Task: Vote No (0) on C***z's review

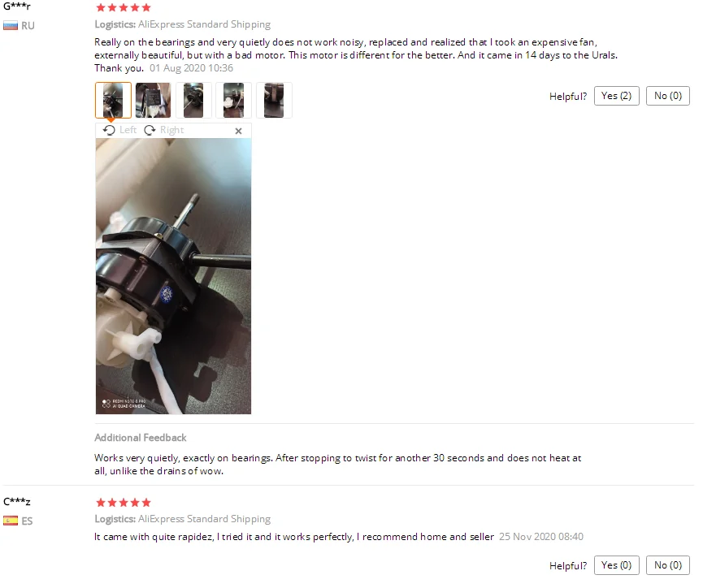Action: [x=667, y=565]
